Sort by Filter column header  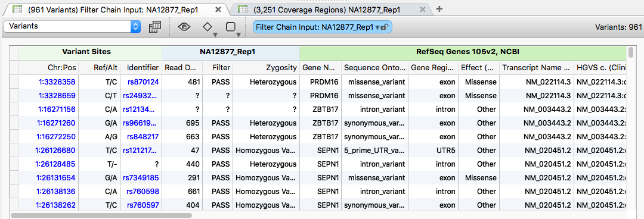[x=218, y=68]
